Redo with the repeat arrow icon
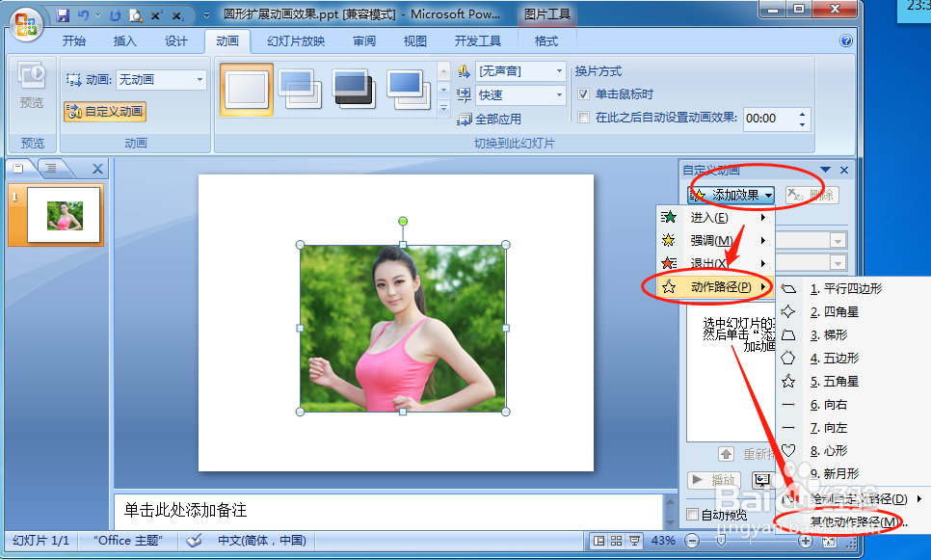The image size is (931, 560). [x=116, y=14]
